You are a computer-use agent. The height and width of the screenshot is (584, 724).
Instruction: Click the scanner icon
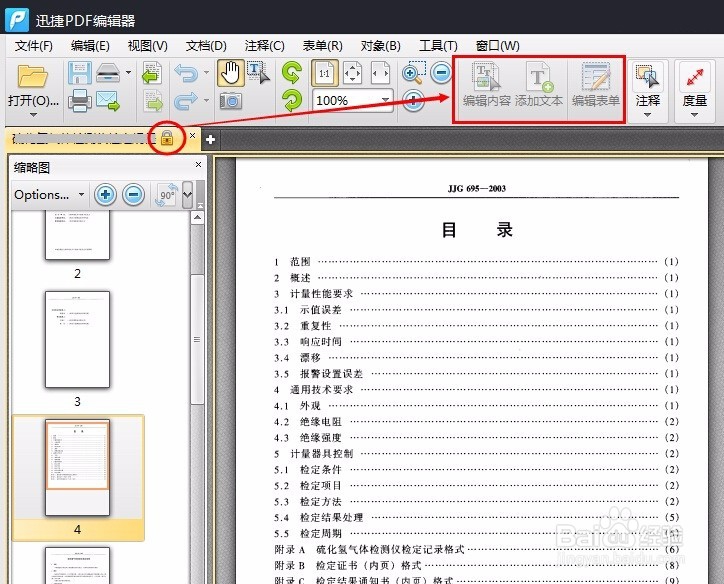pos(108,73)
